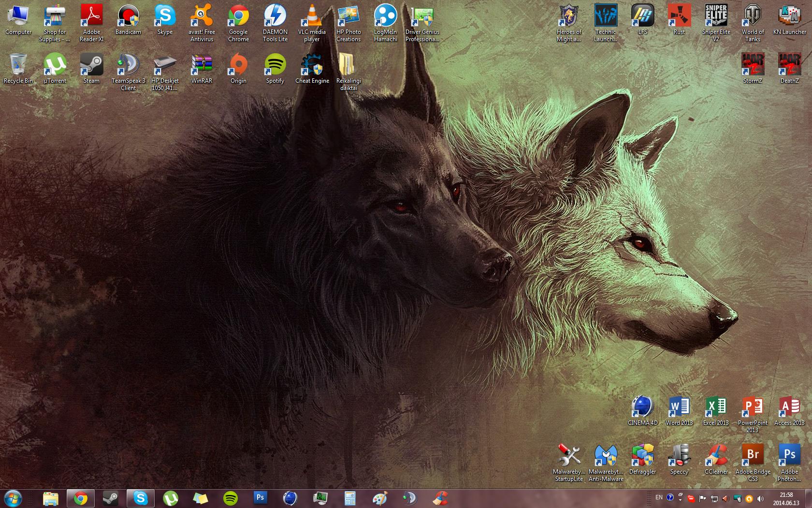Select the VLC media player icon
The width and height of the screenshot is (812, 508).
pos(312,24)
